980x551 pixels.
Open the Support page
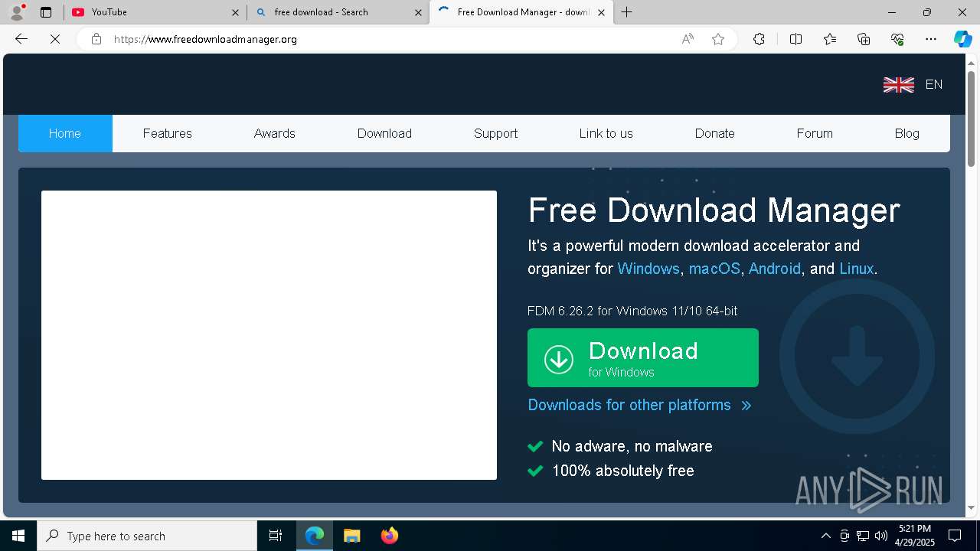[495, 133]
